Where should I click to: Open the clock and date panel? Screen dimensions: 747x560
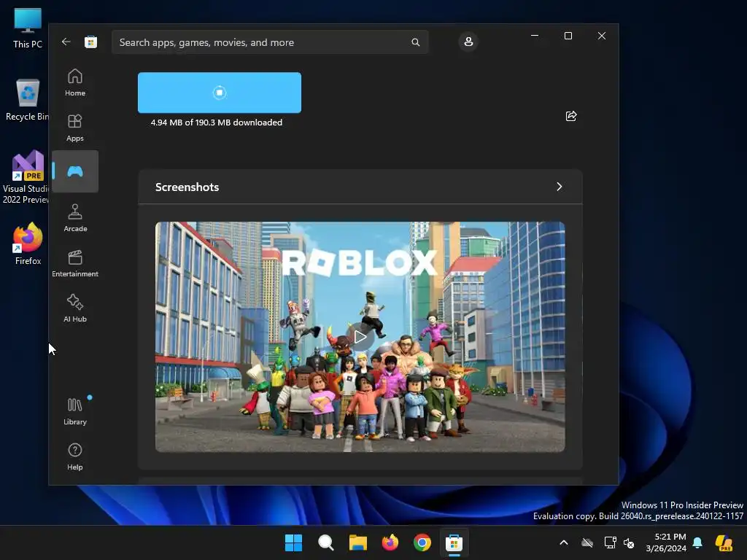click(666, 542)
